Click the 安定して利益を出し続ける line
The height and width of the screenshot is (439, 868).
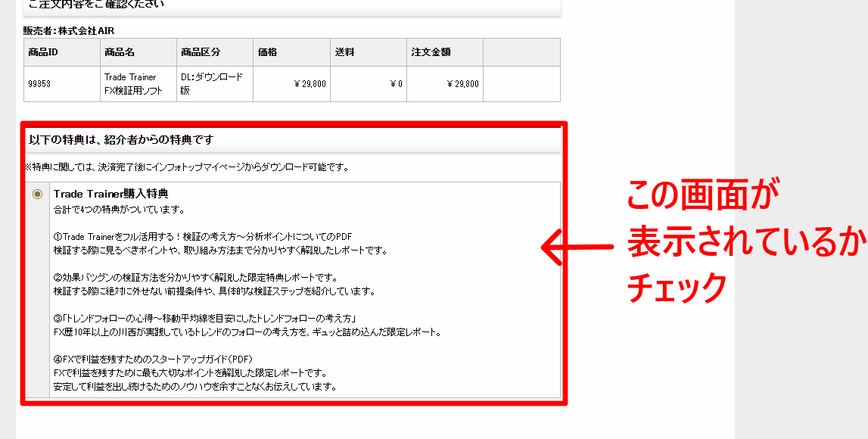pyautogui.click(x=195, y=387)
